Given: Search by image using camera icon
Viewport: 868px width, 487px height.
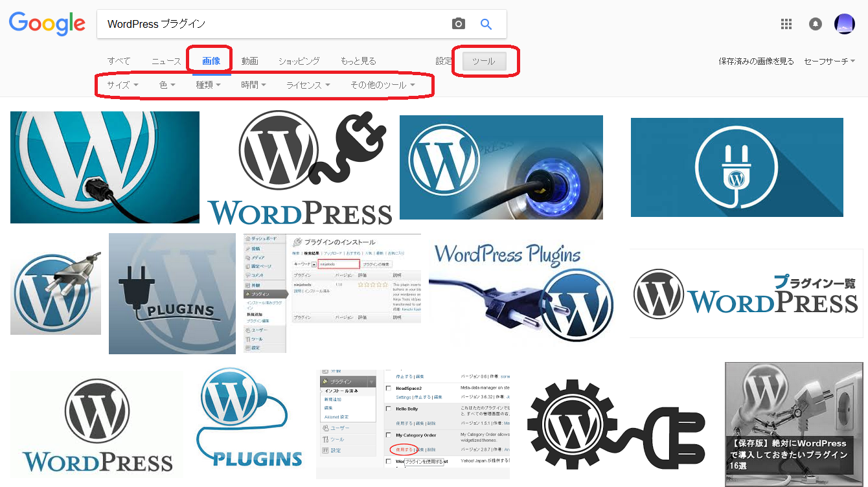Looking at the screenshot, I should pos(459,24).
